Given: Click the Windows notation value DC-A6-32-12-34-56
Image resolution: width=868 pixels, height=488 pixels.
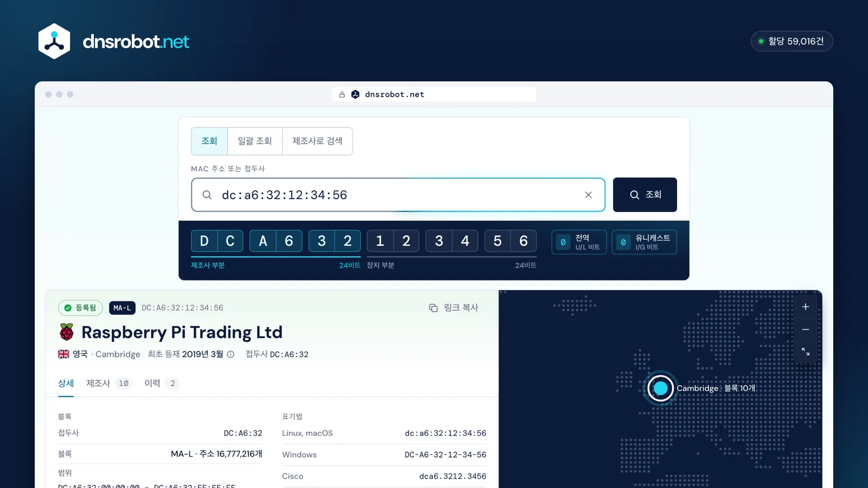Looking at the screenshot, I should point(445,455).
